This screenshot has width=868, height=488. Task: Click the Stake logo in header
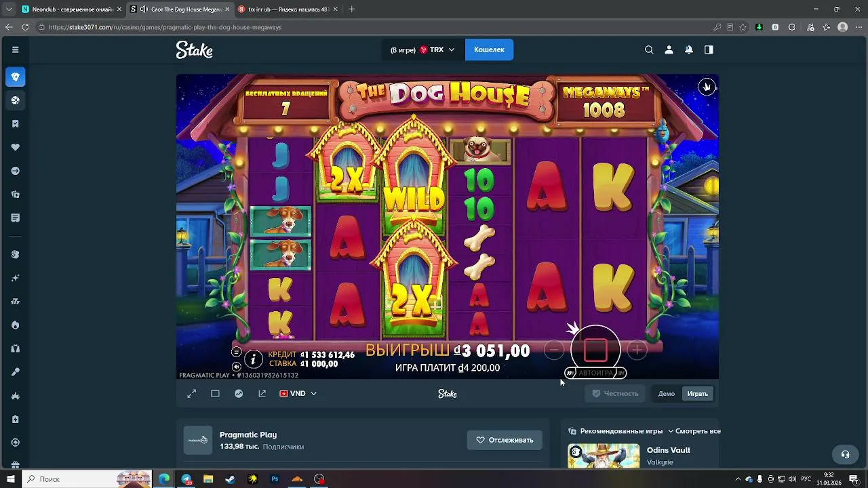coord(195,49)
